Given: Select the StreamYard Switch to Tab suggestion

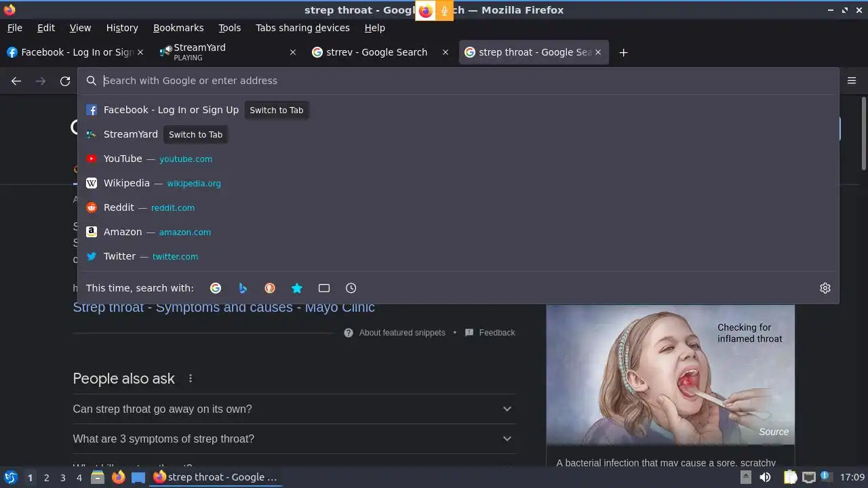Looking at the screenshot, I should 458,134.
